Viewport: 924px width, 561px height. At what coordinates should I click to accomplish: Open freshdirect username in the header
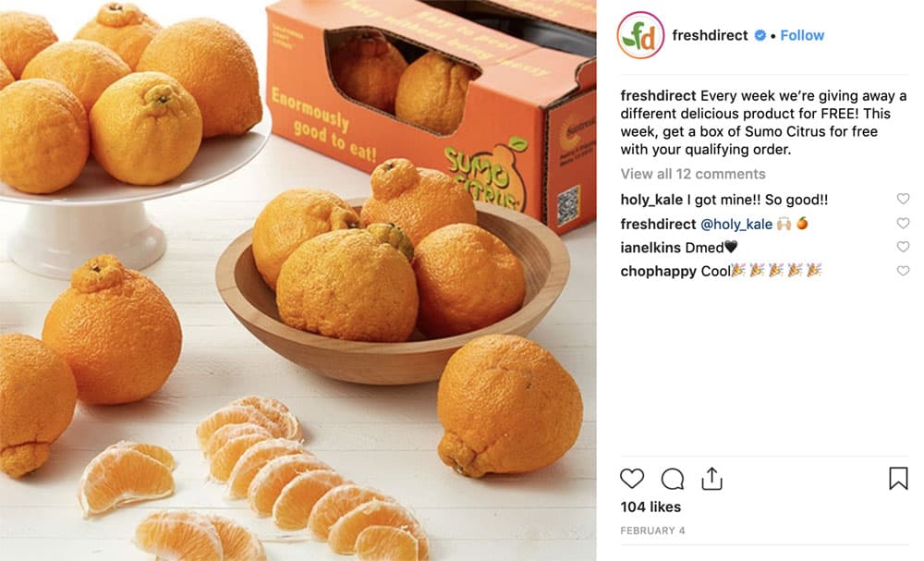coord(710,35)
